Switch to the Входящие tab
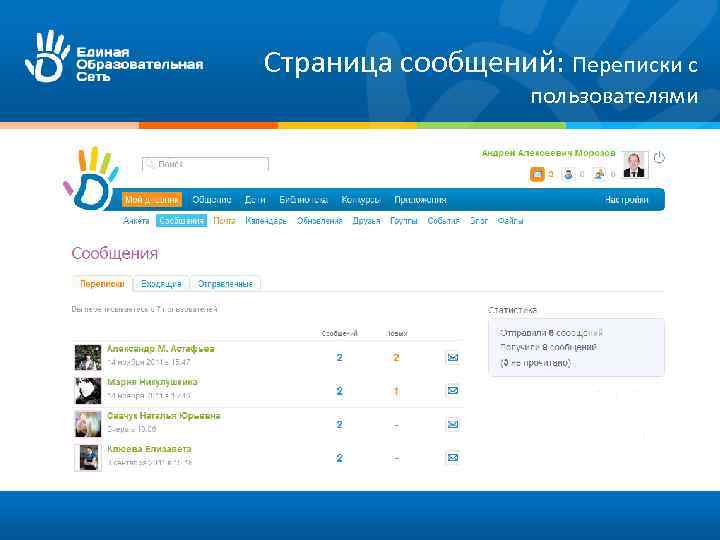Image resolution: width=720 pixels, height=540 pixels. [161, 284]
